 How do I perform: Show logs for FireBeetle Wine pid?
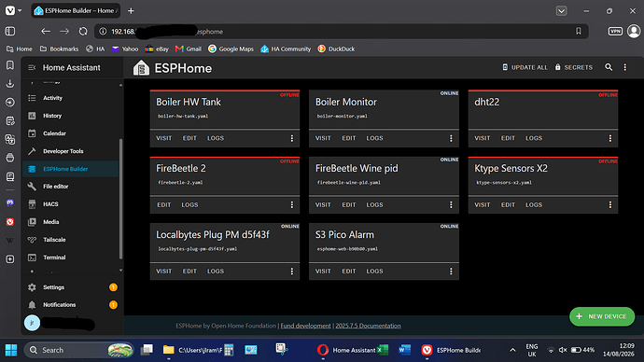coord(374,205)
